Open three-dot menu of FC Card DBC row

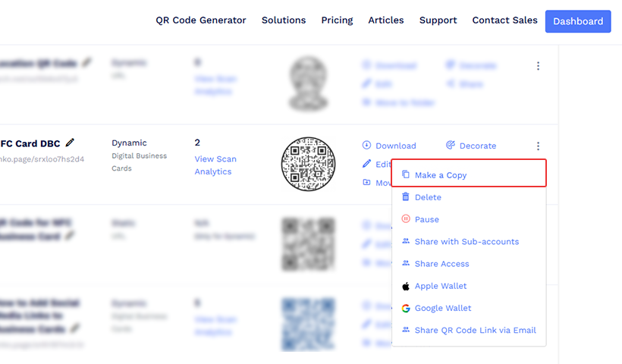(x=538, y=146)
